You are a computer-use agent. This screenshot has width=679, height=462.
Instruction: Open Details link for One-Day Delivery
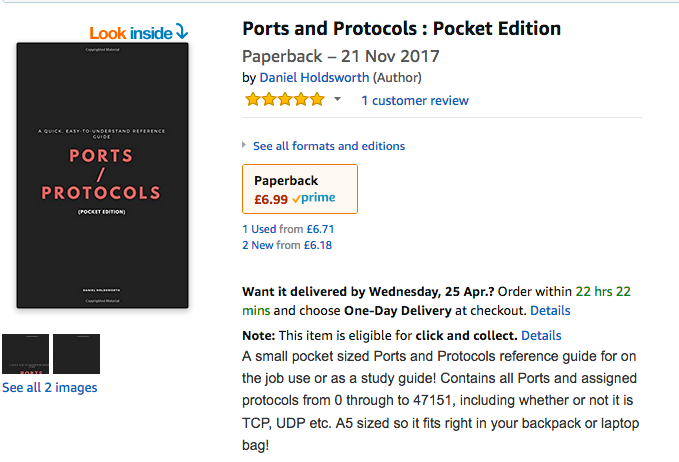(550, 311)
